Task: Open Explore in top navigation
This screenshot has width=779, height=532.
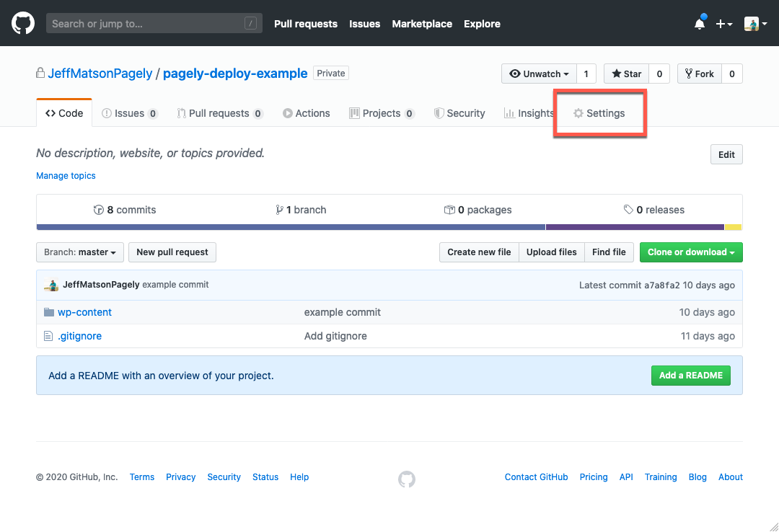Action: tap(482, 24)
